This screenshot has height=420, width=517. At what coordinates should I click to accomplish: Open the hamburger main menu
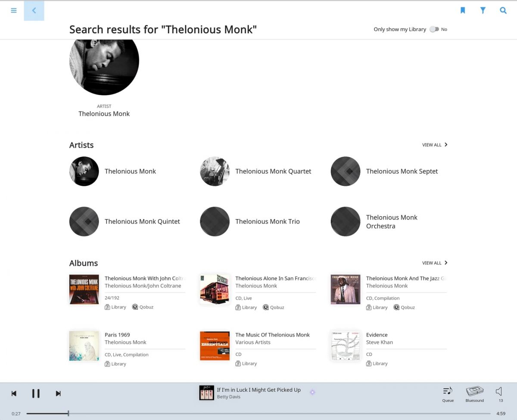14,10
